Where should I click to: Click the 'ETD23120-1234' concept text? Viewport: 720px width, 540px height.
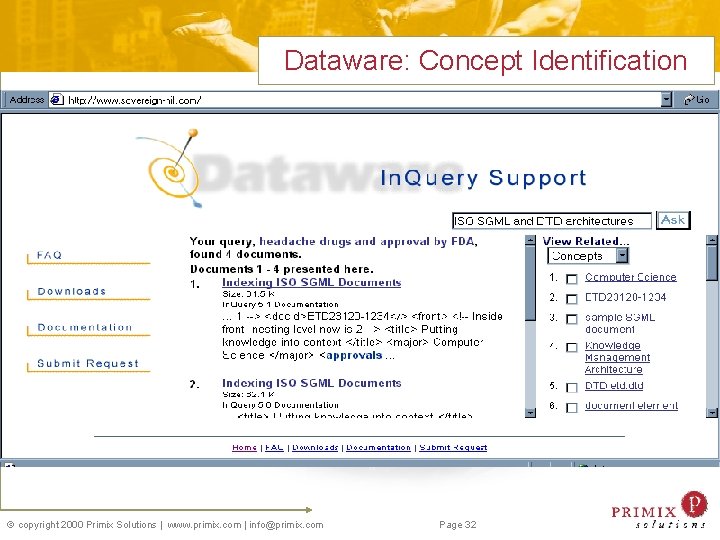625,297
